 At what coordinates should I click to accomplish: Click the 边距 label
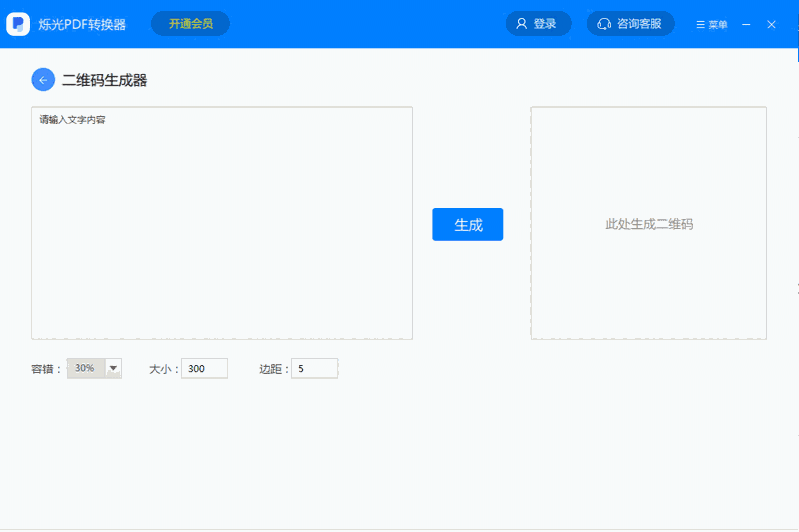pos(274,369)
